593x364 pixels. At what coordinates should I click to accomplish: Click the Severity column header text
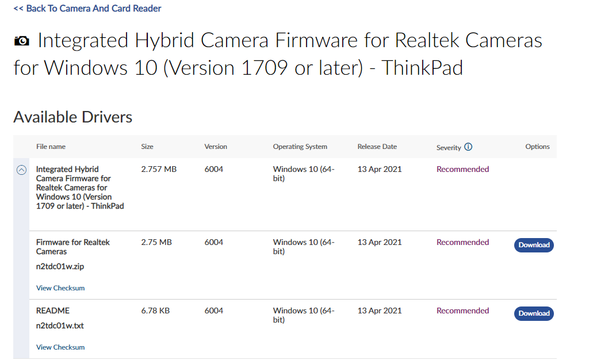tap(449, 147)
